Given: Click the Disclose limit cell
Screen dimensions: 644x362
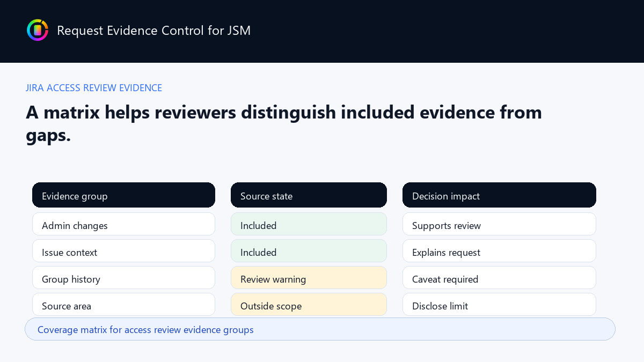Looking at the screenshot, I should 499,305.
